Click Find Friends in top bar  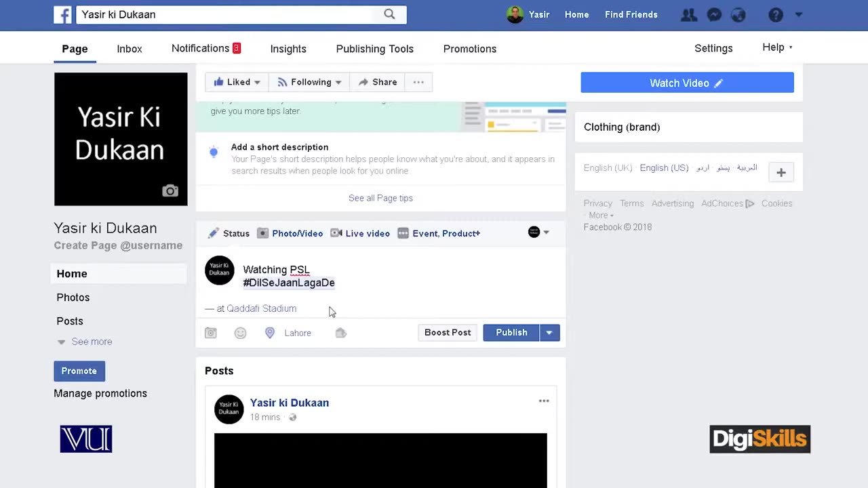tap(631, 15)
